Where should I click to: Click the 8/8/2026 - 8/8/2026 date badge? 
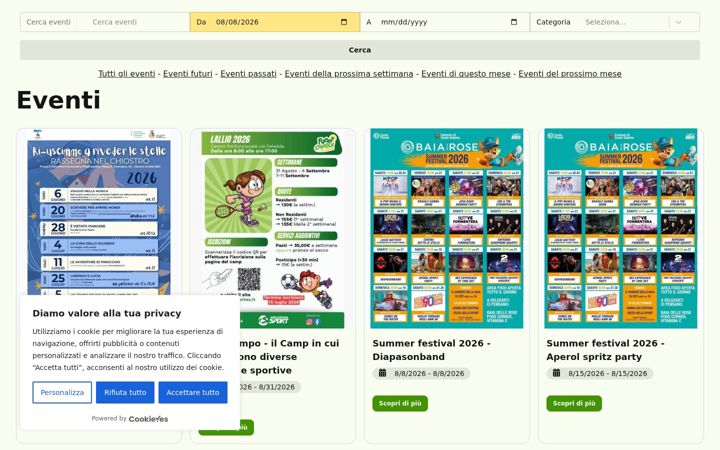click(421, 373)
